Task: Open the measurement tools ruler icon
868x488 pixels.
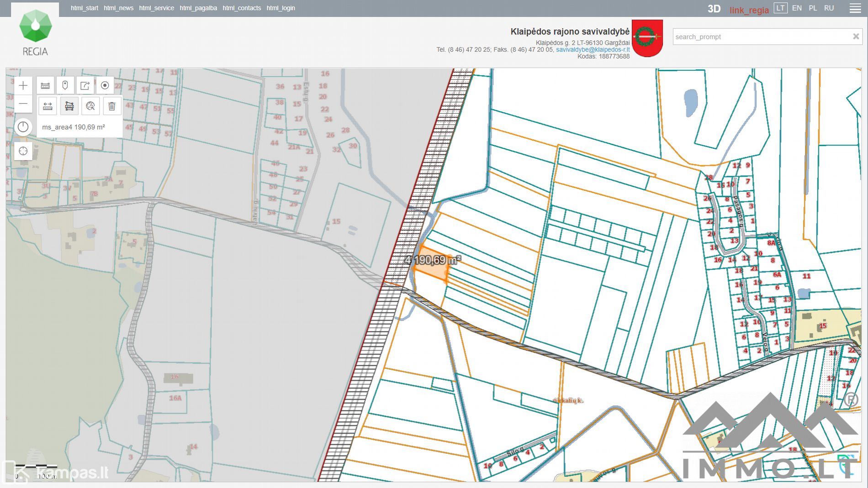Action: pos(45,85)
